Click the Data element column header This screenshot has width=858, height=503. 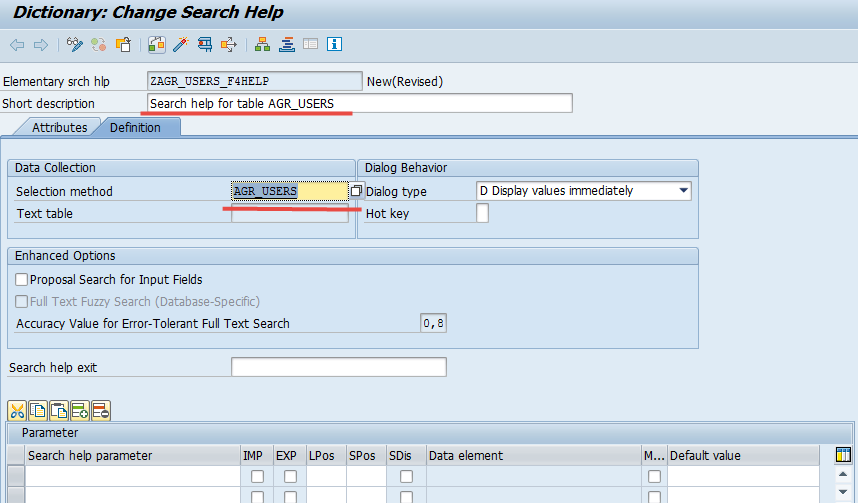pyautogui.click(x=534, y=455)
